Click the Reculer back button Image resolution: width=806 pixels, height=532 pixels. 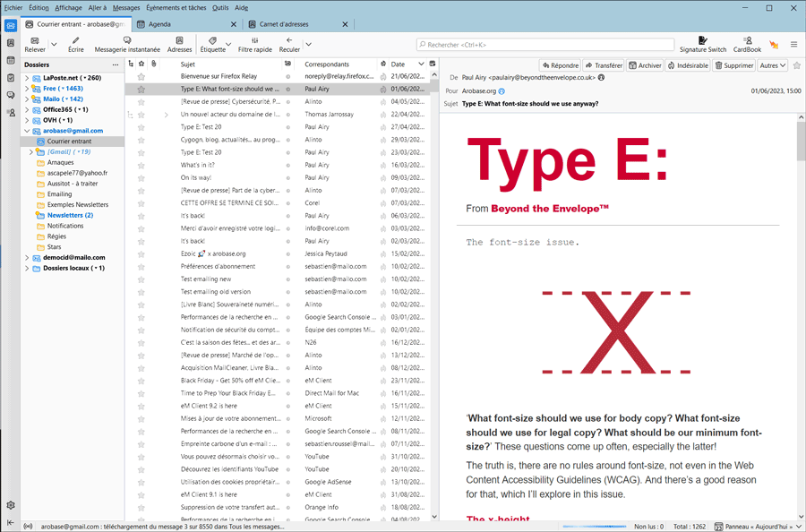point(289,45)
